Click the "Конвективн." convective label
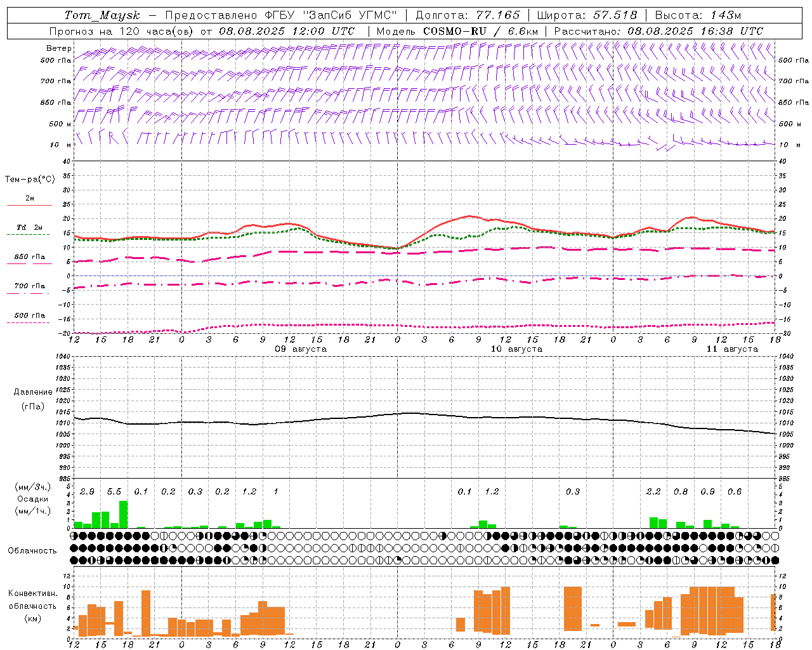 (33, 594)
